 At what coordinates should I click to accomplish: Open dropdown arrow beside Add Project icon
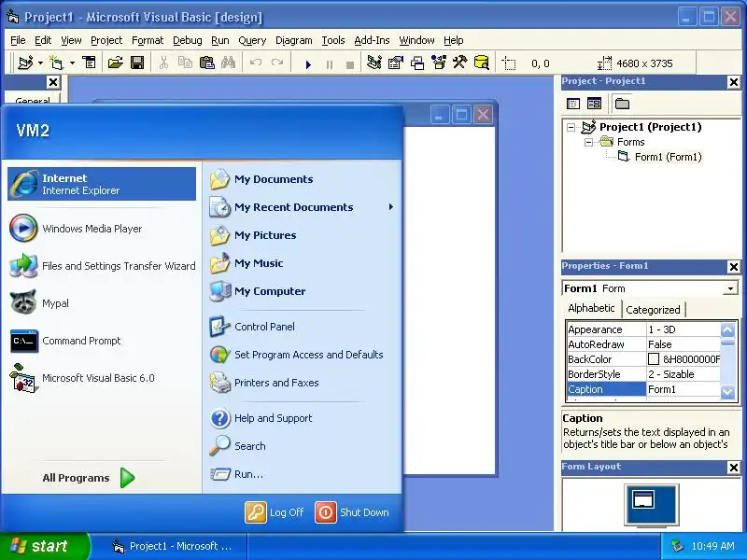coord(40,63)
